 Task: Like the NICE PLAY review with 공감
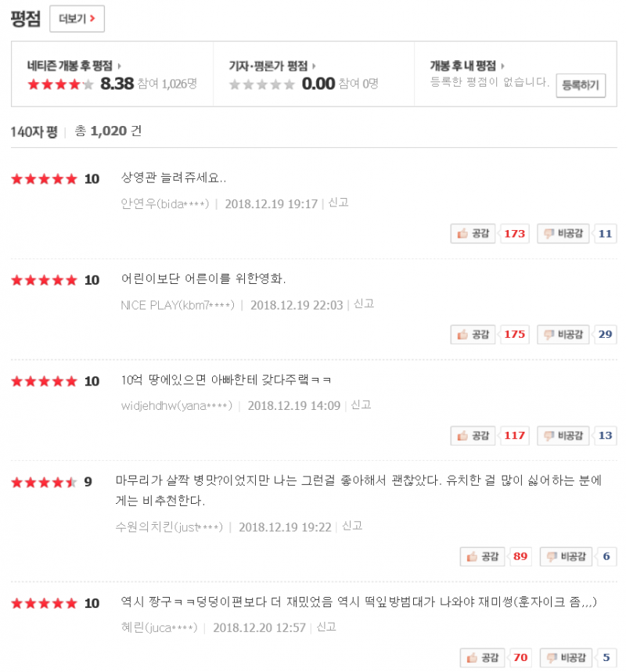click(x=473, y=334)
